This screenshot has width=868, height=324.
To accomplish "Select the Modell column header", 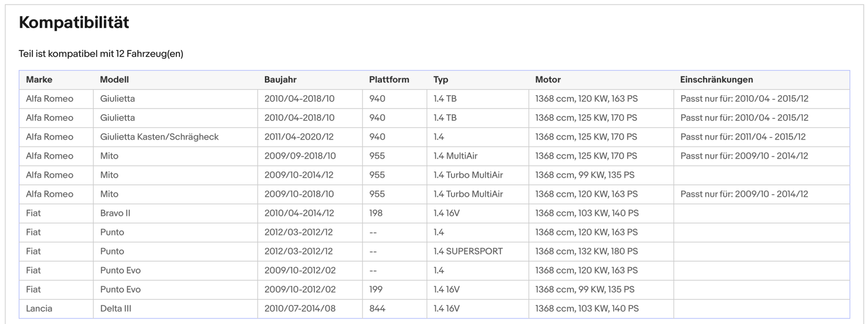I will pos(114,80).
